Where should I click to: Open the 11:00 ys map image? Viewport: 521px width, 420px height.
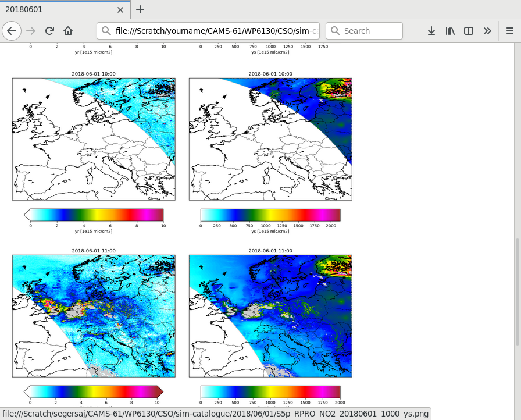(x=270, y=316)
